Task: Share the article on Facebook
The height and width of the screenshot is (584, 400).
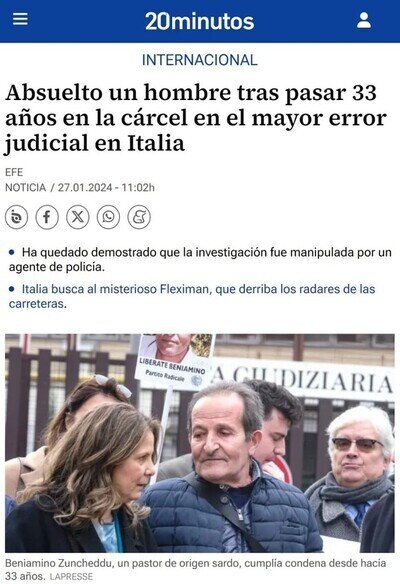Action: (47, 217)
